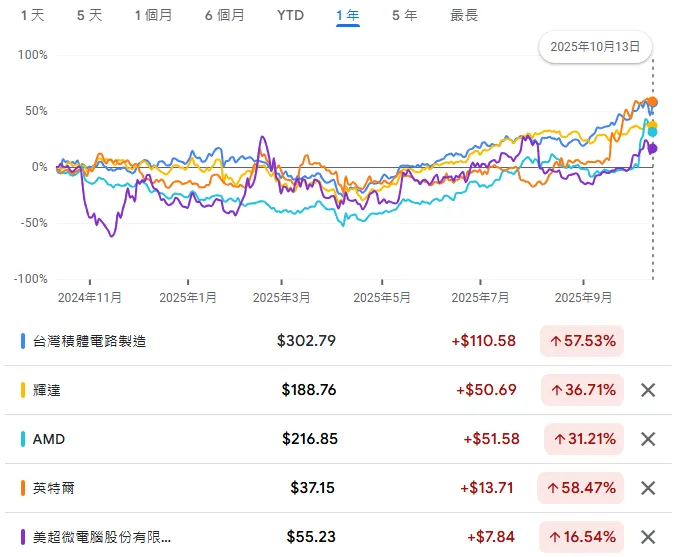Screen dimensions: 681x557
Task: Click the orange endpoint dot on chart
Action: [x=652, y=102]
